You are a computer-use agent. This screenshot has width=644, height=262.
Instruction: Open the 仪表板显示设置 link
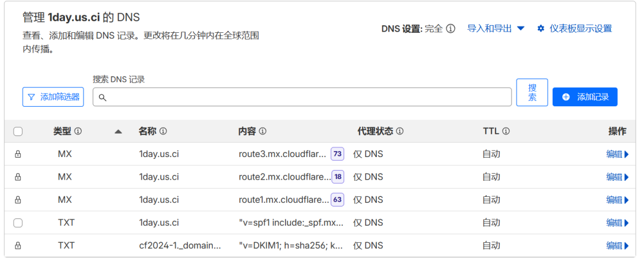580,29
